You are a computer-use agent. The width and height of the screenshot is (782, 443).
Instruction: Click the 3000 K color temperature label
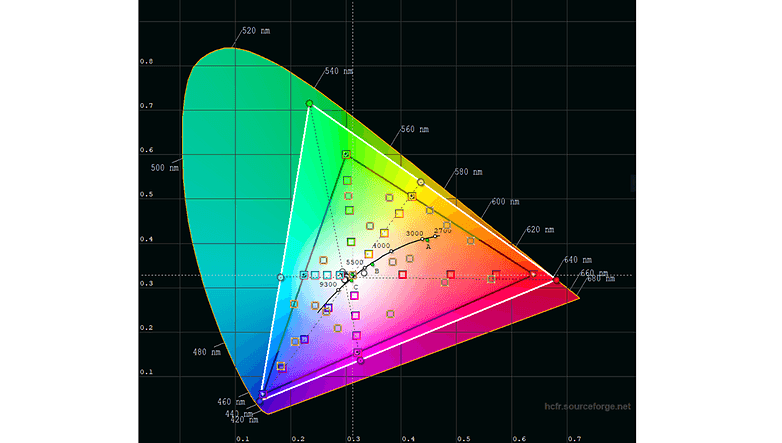click(414, 233)
